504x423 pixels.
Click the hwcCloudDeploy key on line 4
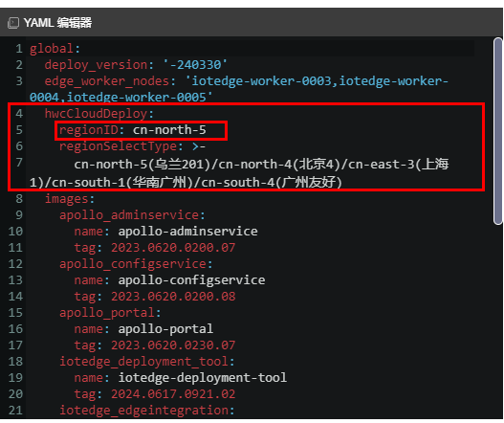click(x=96, y=114)
